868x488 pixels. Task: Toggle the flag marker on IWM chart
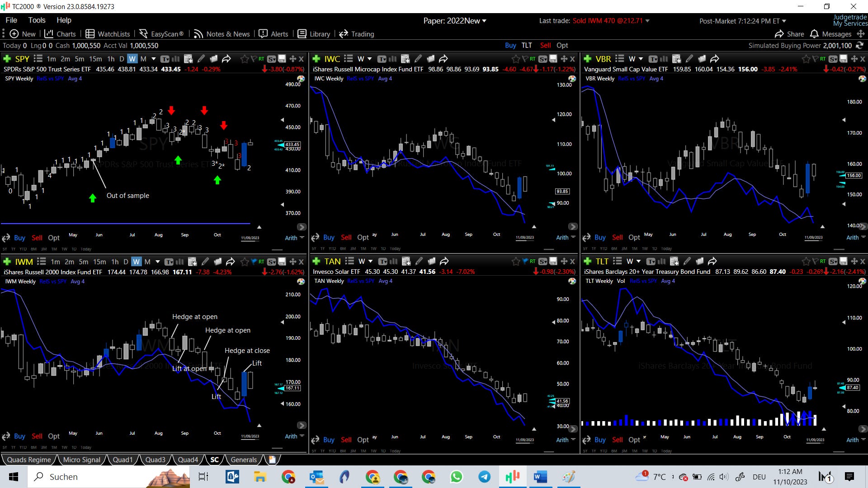tap(253, 262)
